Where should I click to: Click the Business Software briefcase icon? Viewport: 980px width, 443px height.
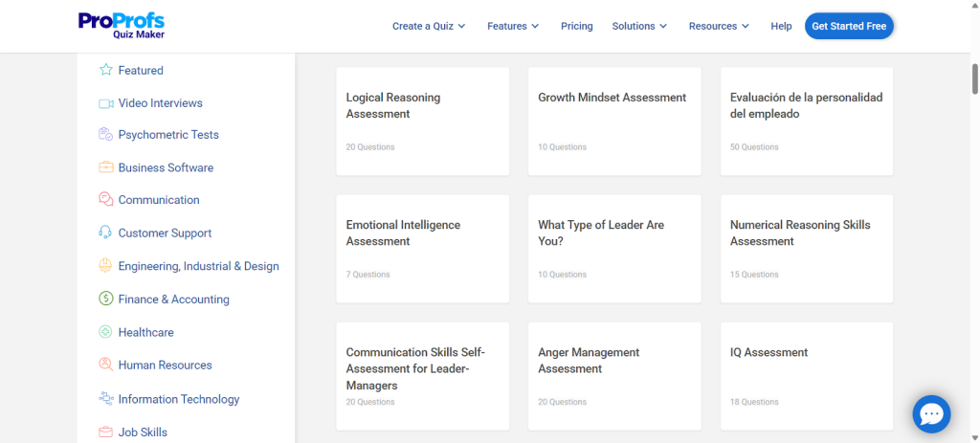coord(106,167)
